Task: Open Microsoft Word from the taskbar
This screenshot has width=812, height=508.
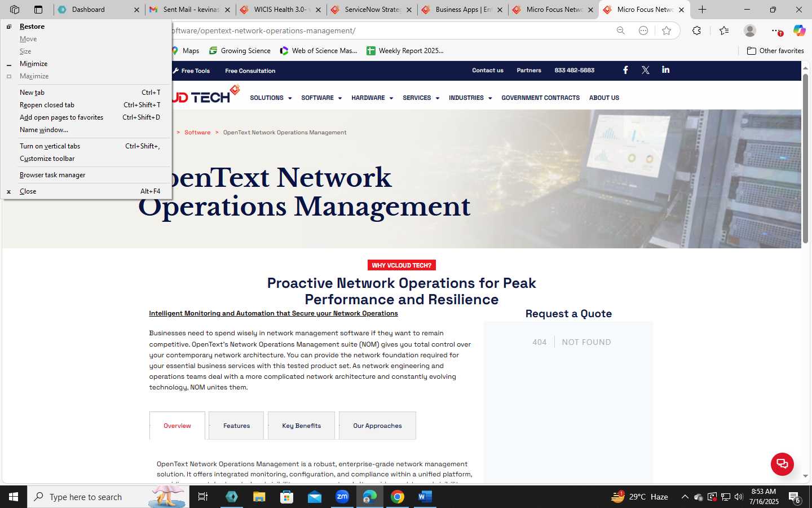Action: [x=425, y=497]
